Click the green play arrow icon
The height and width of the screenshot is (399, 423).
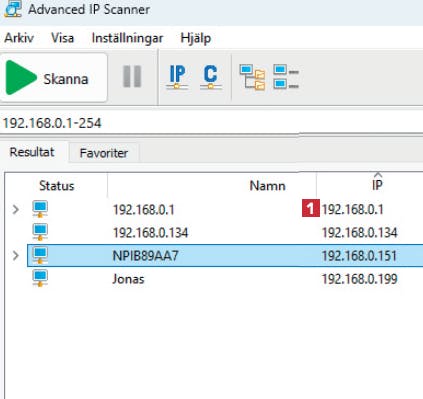(x=21, y=78)
